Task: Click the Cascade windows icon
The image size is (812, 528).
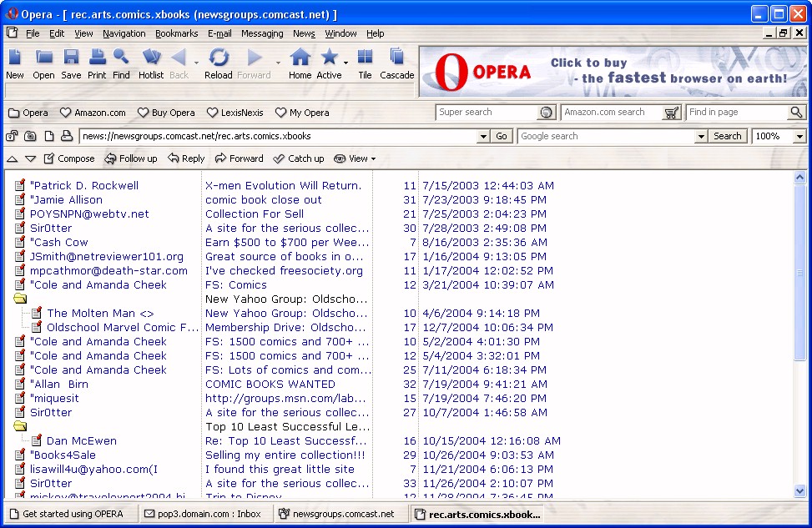Action: coord(396,58)
